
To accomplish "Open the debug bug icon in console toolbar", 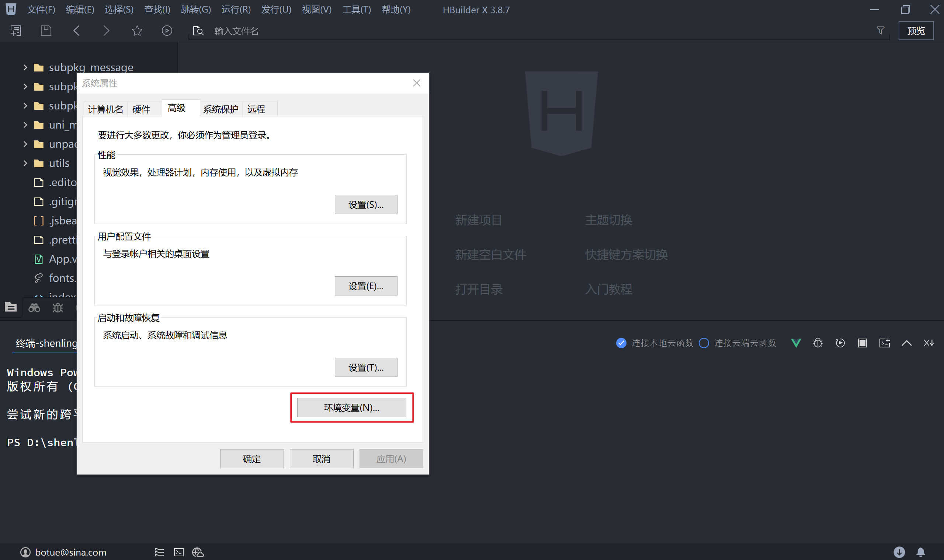I will (x=818, y=343).
